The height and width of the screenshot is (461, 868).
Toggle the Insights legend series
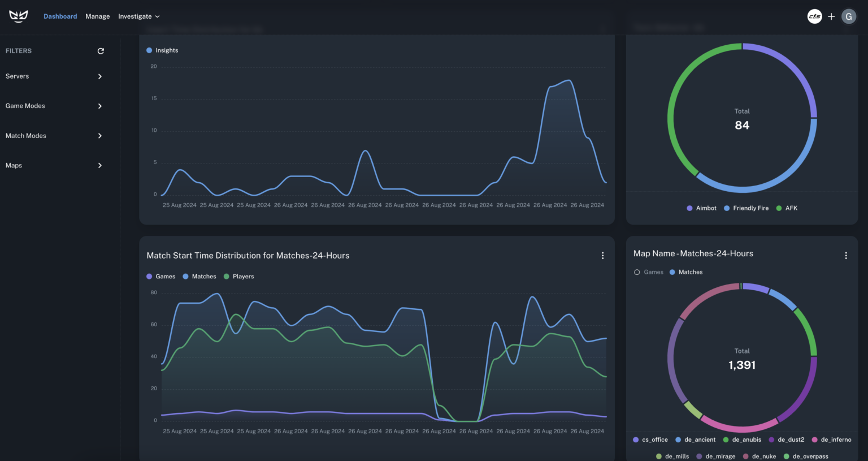pyautogui.click(x=162, y=50)
